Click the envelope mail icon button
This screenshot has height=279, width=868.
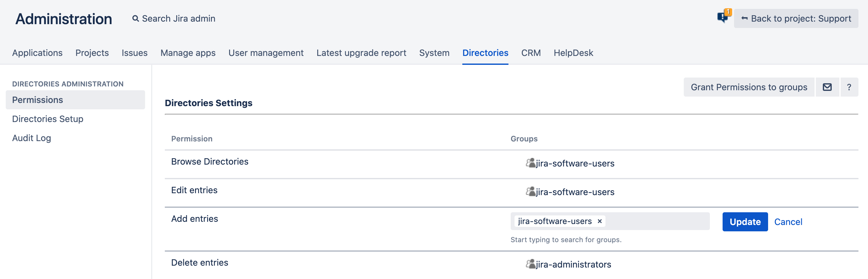(x=827, y=87)
